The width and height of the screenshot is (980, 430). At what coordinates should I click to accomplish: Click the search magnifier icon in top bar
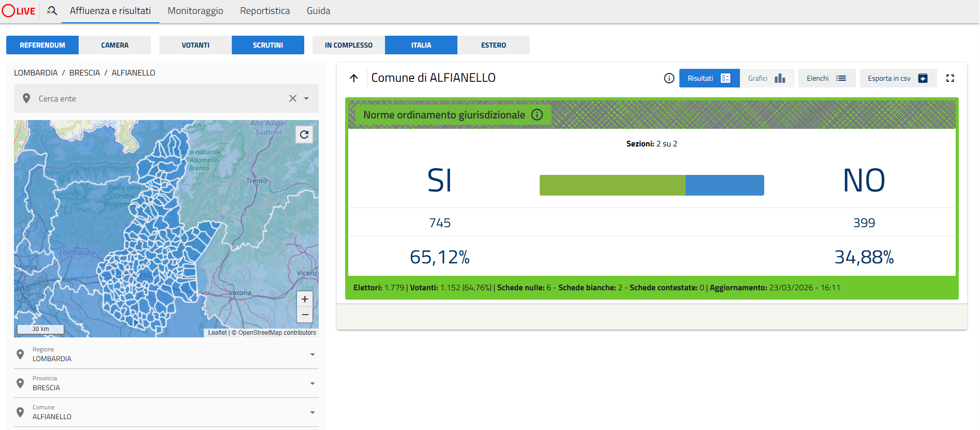(52, 10)
